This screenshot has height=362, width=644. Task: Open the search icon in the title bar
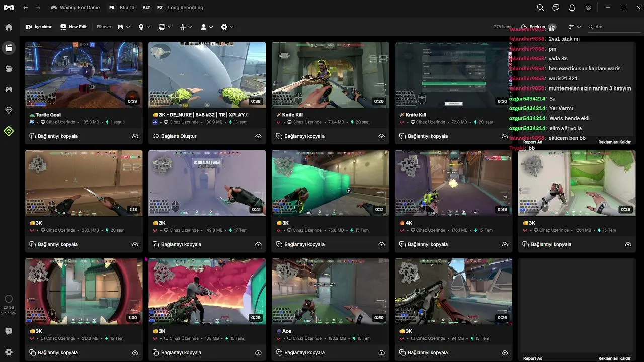coord(540,8)
